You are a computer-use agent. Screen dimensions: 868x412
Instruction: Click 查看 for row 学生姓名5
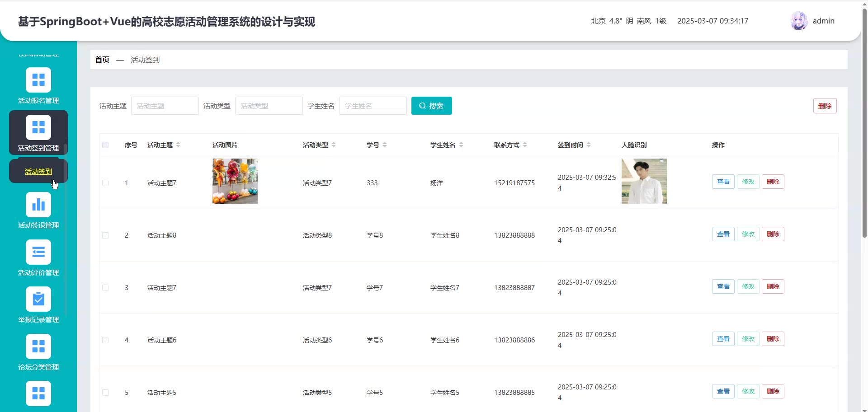click(x=723, y=391)
